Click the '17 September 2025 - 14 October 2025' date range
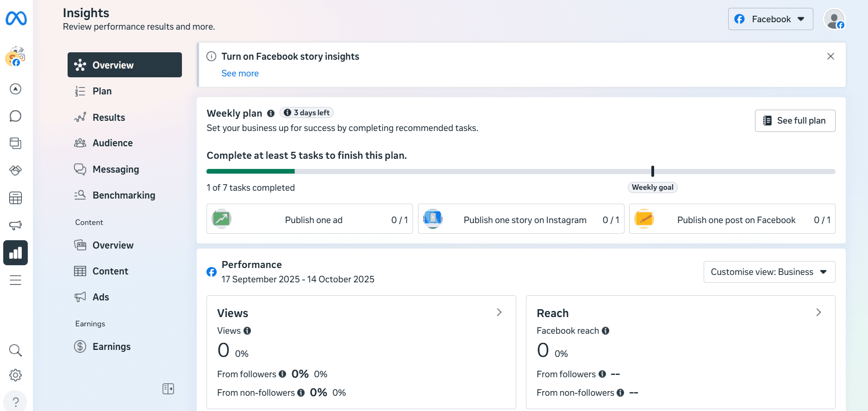This screenshot has width=868, height=411. (298, 280)
